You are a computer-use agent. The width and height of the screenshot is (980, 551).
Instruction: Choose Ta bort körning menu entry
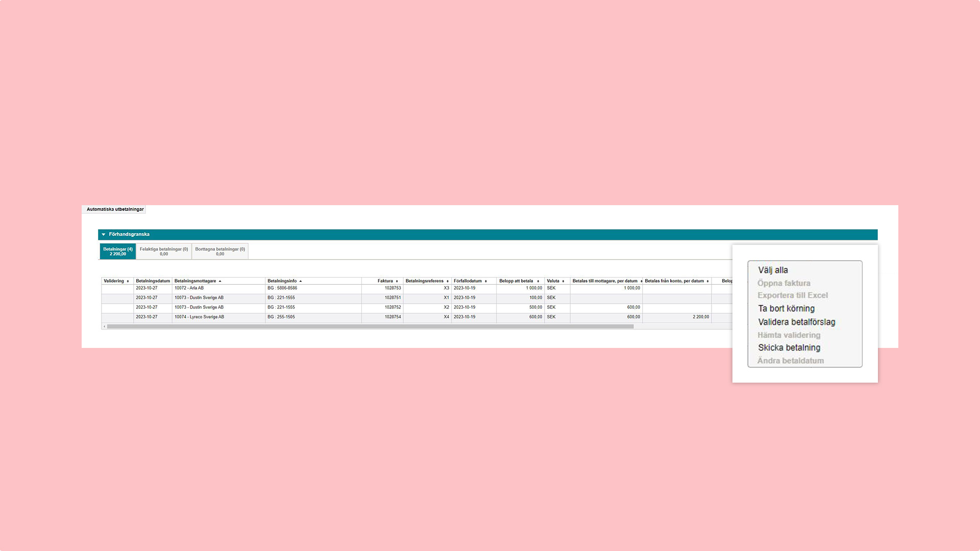pyautogui.click(x=786, y=309)
